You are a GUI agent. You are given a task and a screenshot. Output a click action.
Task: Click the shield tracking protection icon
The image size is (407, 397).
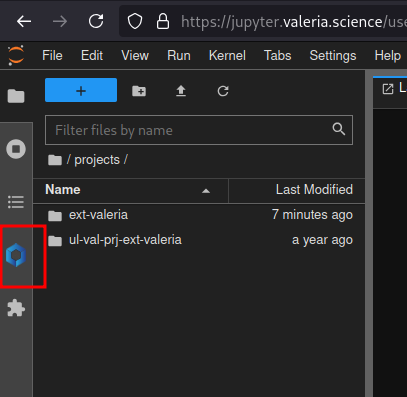coord(135,22)
